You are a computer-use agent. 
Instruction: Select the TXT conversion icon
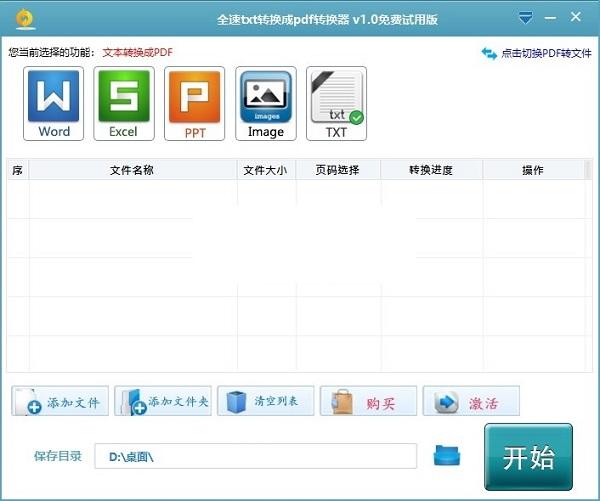coord(336,104)
